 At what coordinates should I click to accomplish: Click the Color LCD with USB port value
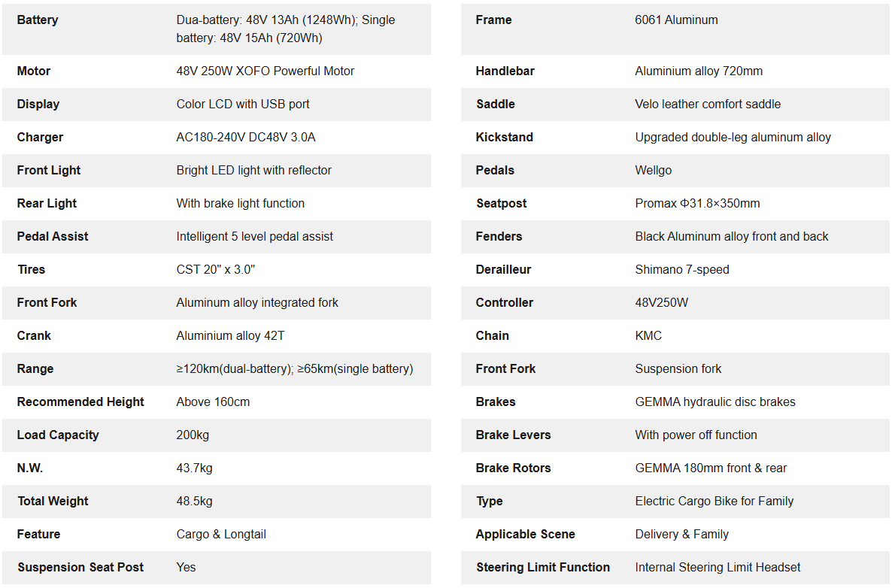(x=242, y=105)
